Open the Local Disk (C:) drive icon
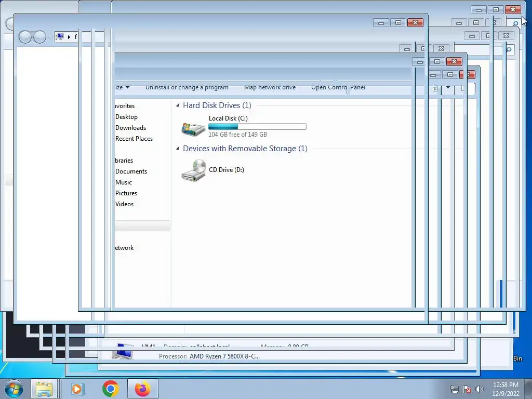 point(193,129)
